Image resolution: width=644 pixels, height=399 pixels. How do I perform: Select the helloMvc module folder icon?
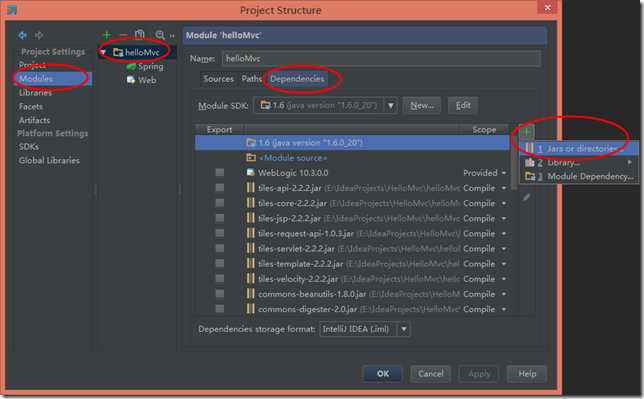coord(118,52)
